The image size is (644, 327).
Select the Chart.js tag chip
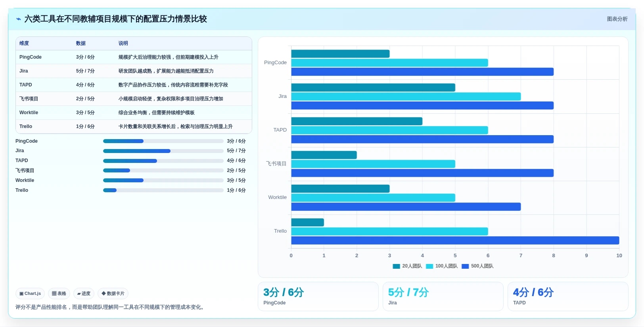point(30,294)
